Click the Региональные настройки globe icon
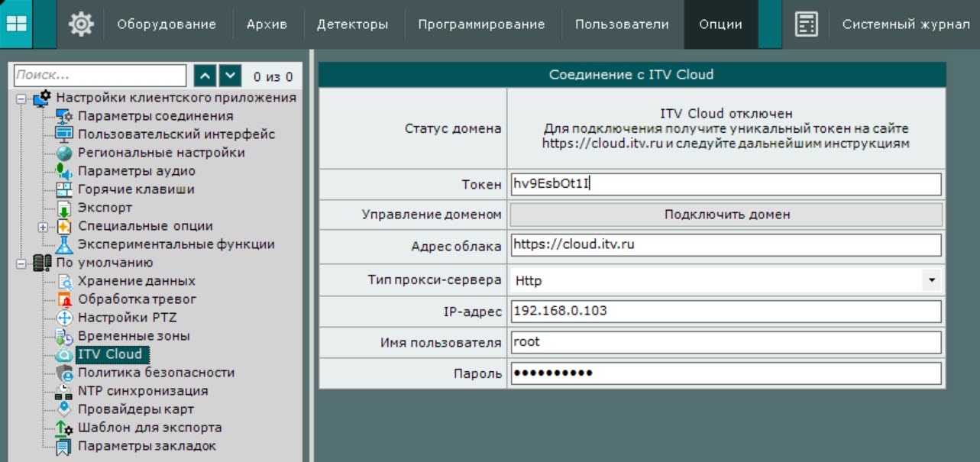This screenshot has width=980, height=462. [64, 153]
